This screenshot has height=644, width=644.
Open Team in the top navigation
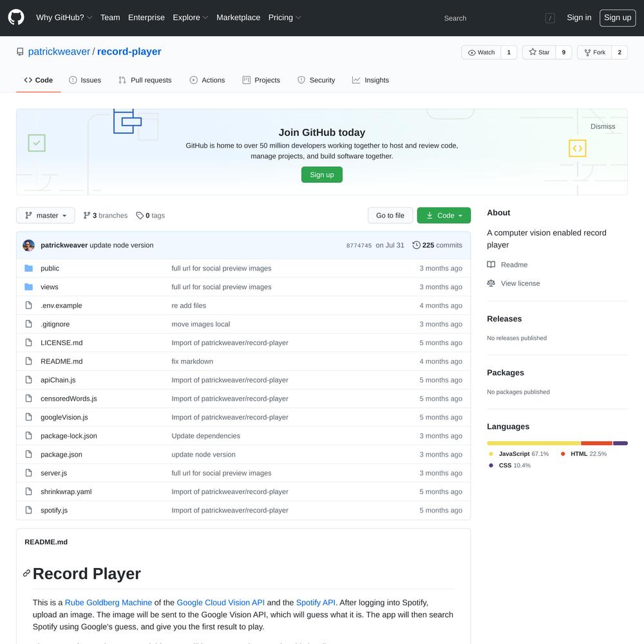point(110,17)
